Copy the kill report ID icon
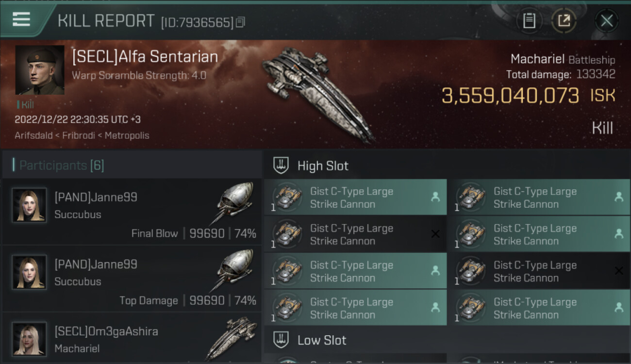Viewport: 631px width, 364px height. pos(240,22)
